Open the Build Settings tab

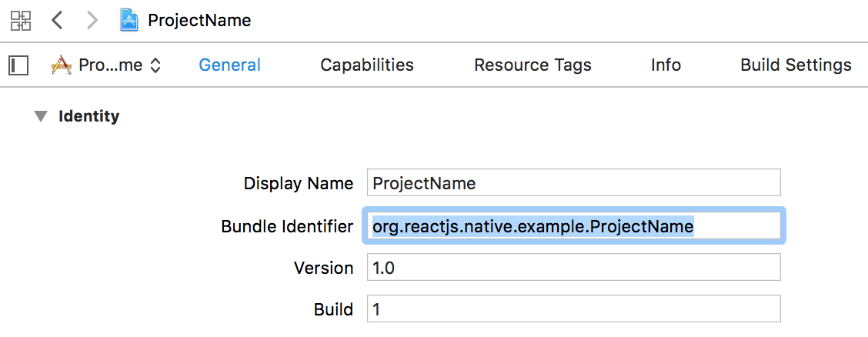pos(796,65)
